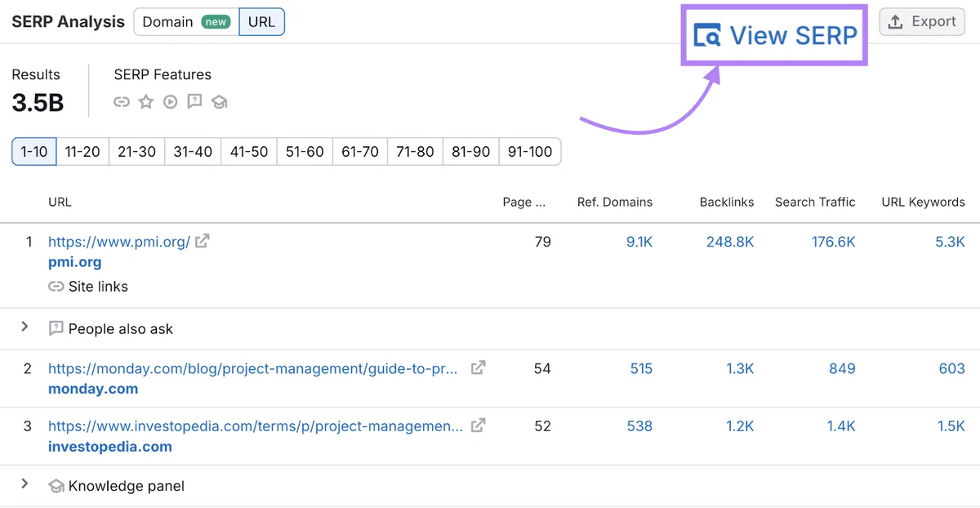View investopedia.com 1.5K URL keywords
980x508 pixels.
(951, 426)
